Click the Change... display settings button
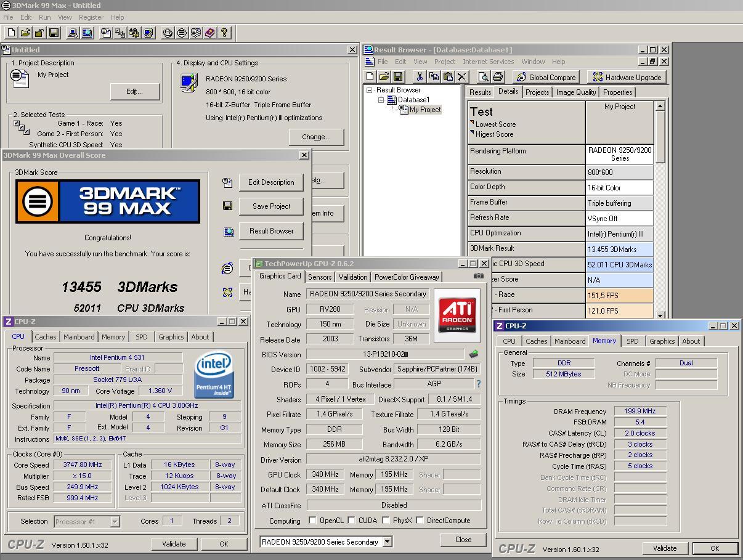Image resolution: width=743 pixels, height=560 pixels. coord(316,137)
